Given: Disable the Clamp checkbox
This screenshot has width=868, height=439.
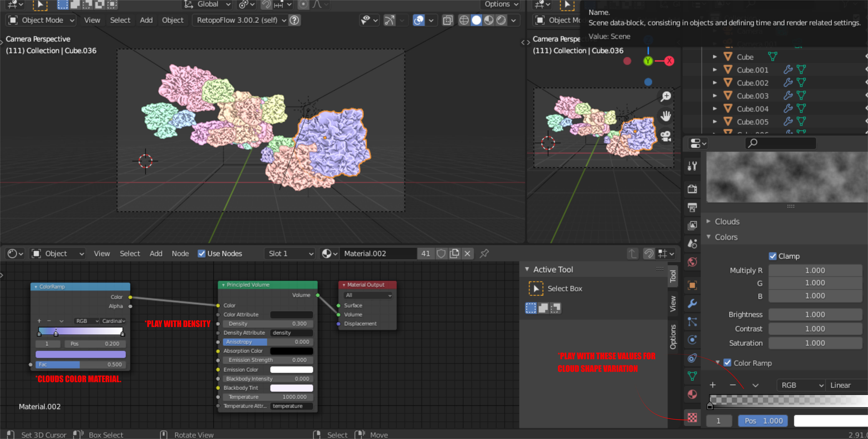Looking at the screenshot, I should (773, 256).
